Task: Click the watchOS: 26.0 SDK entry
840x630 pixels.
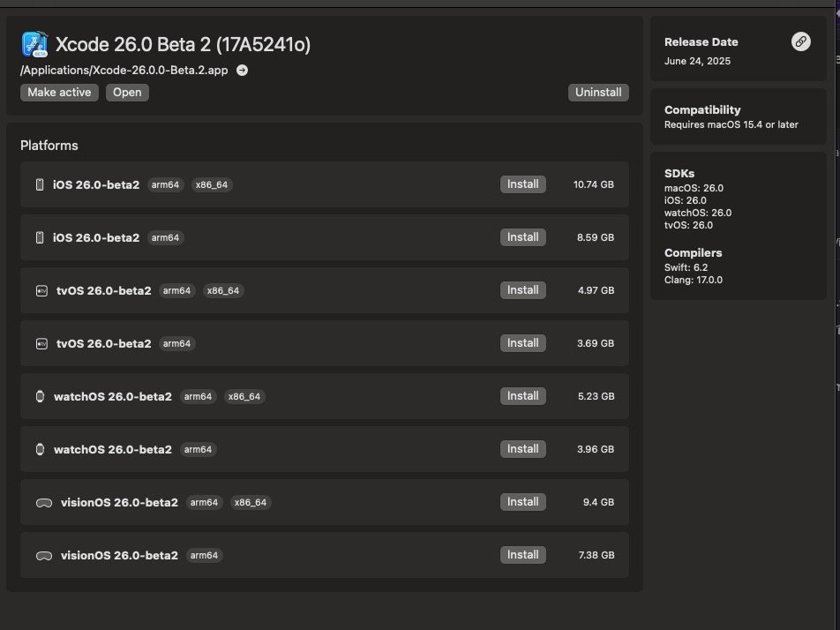Action: pyautogui.click(x=697, y=213)
